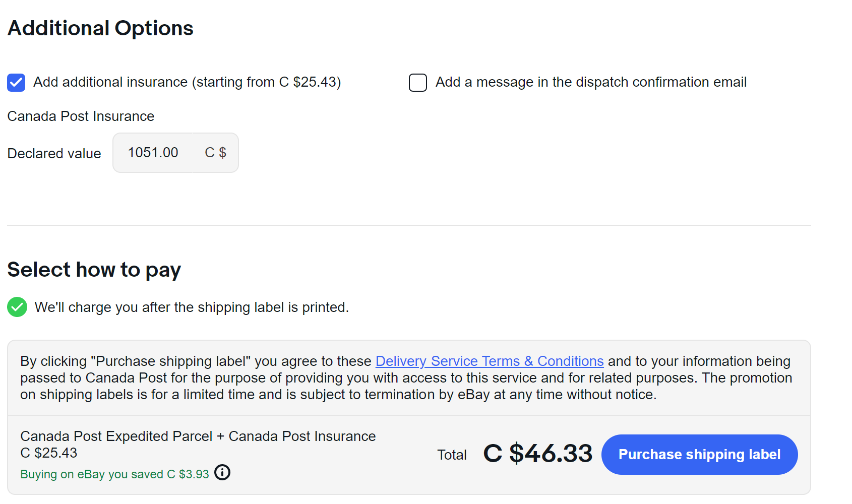
Task: Open the Delivery Service Terms & Conditions link
Action: 489,361
